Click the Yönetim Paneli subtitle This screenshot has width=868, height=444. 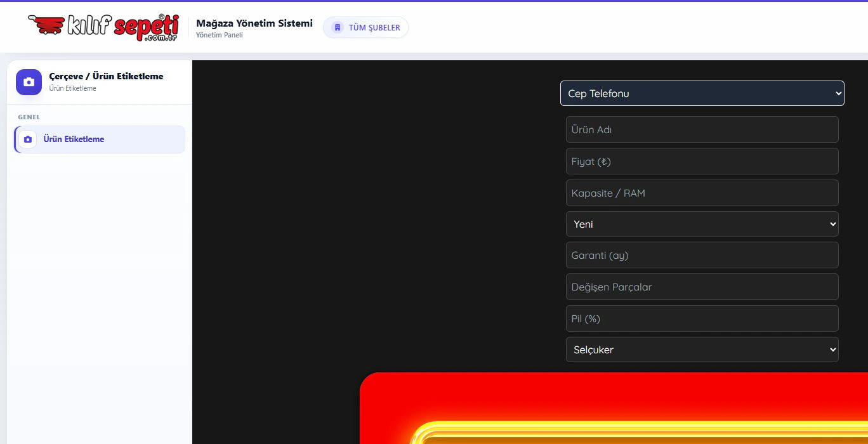pyautogui.click(x=220, y=35)
